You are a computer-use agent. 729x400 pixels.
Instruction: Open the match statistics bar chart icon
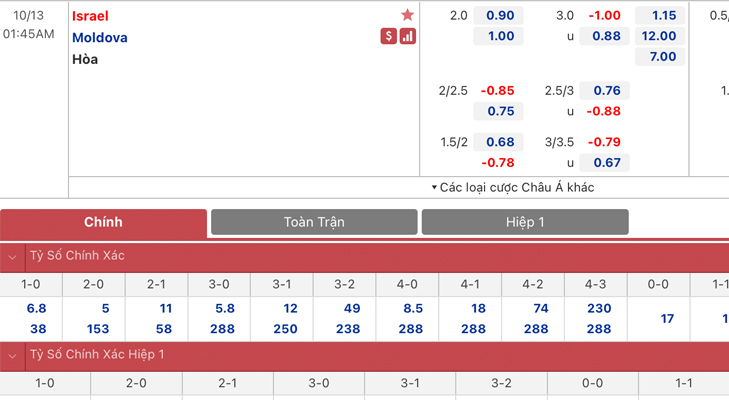tap(408, 37)
